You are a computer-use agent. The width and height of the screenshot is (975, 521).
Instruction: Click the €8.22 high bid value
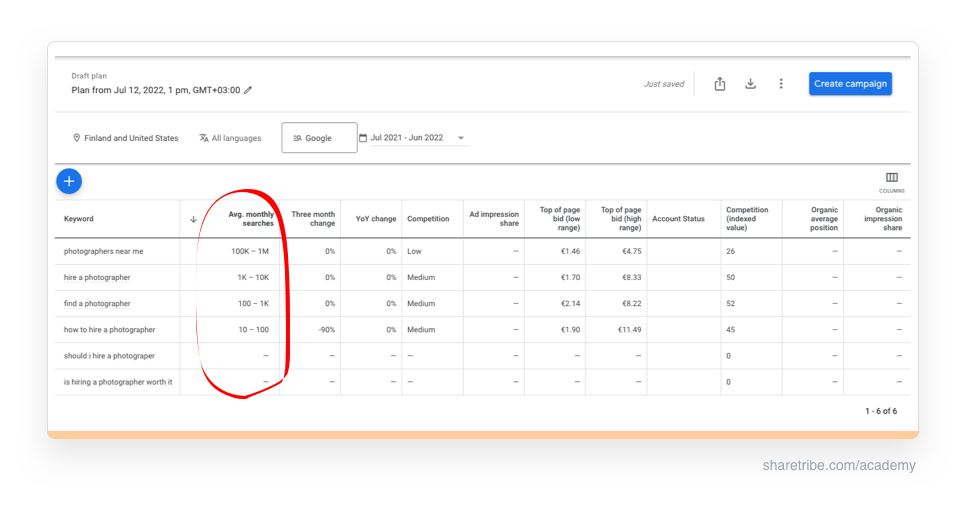pos(632,303)
